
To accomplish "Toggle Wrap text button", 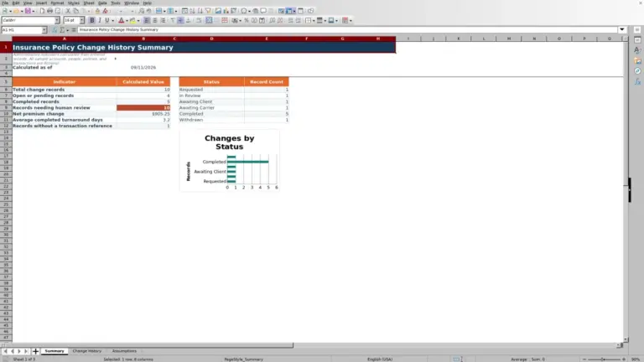I will click(199, 20).
